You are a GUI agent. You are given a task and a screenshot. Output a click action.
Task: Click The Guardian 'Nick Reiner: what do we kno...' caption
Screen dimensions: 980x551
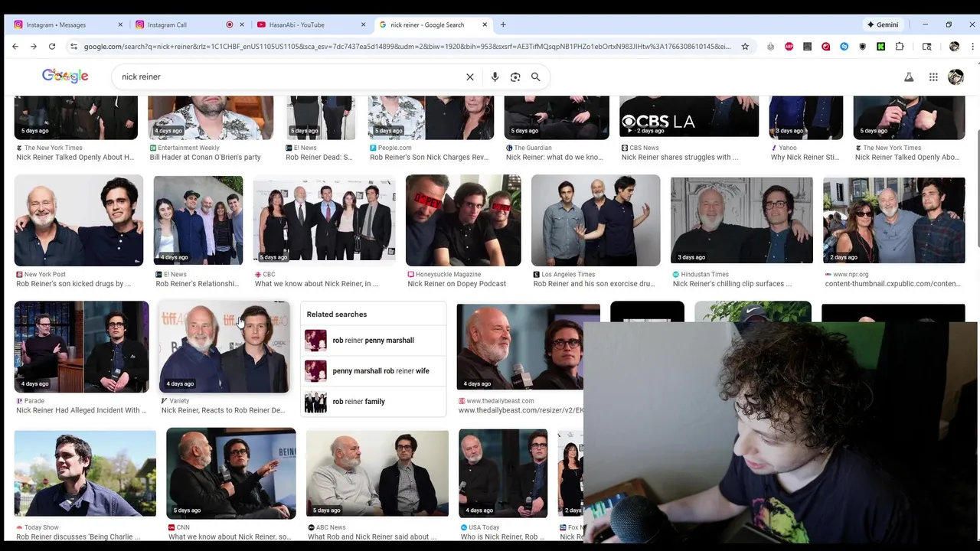tap(554, 158)
